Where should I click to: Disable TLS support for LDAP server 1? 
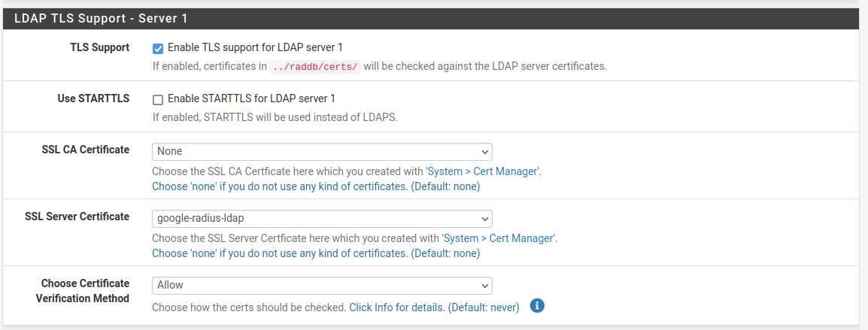tap(158, 48)
